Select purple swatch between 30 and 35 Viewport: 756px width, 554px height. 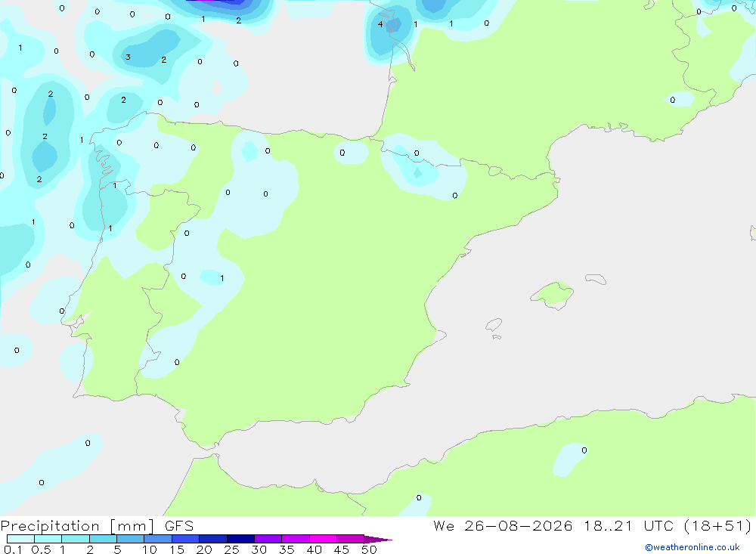(x=268, y=539)
